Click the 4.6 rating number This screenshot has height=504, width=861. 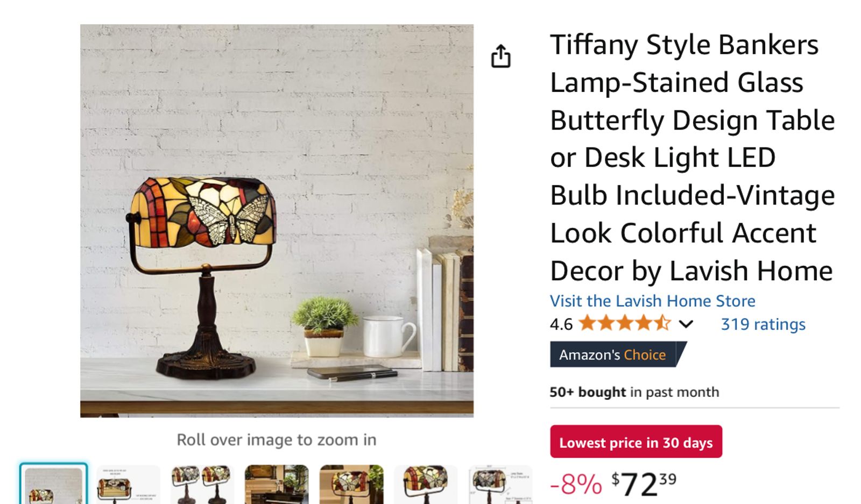(561, 324)
